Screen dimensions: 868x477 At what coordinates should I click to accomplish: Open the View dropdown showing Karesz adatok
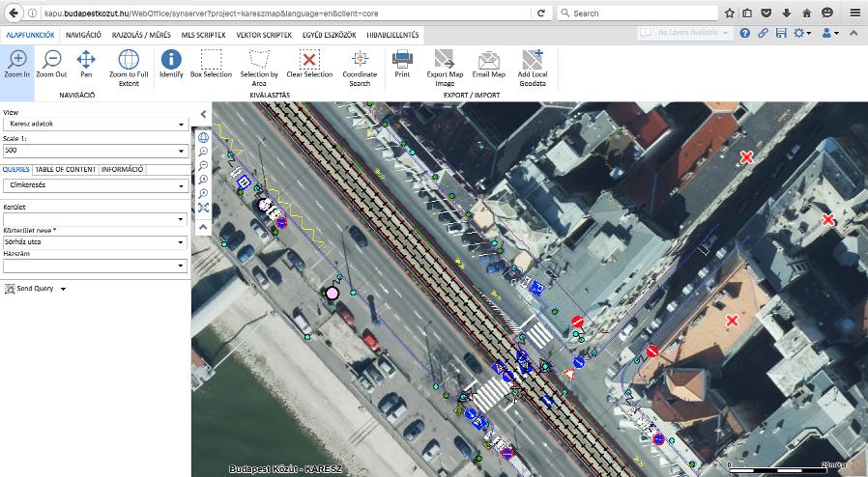96,124
